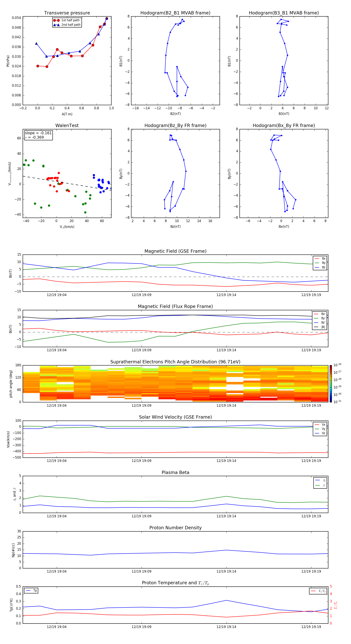The image size is (351, 644).
Task: Select "Vx" in the solar wind legend
Action: coord(320,424)
